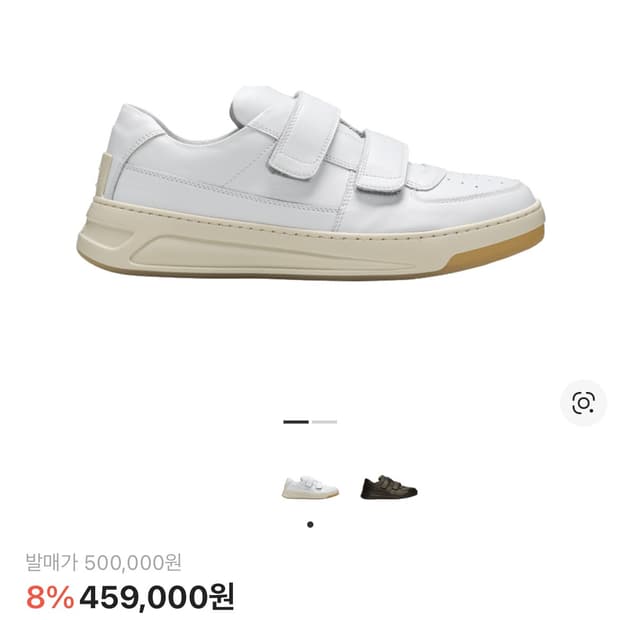Switch to second image via gray indicator bar
This screenshot has width=620, height=620.
click(x=324, y=422)
